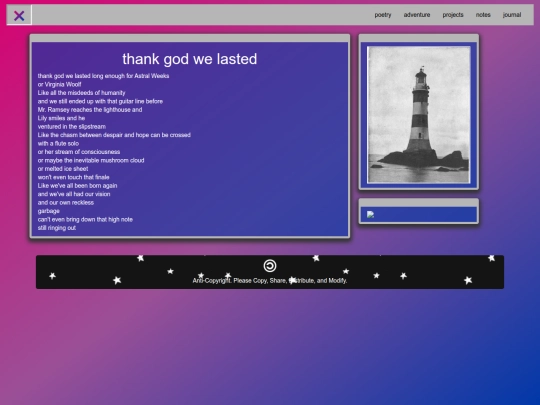This screenshot has width=540, height=405.
Task: Click the line 'Like all the misdeeds of humanity'
Action: pyautogui.click(x=82, y=93)
